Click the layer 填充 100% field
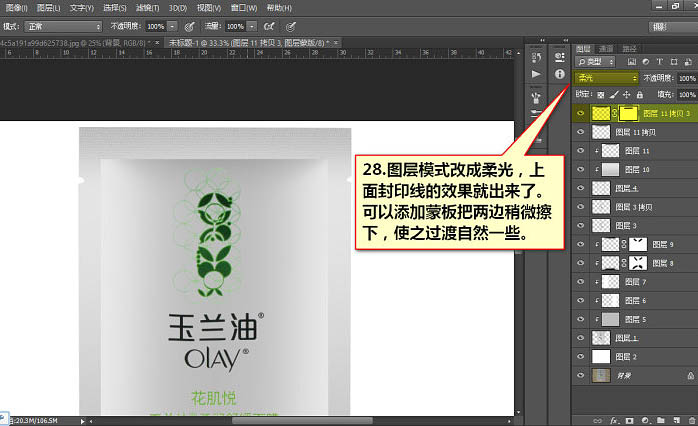The image size is (698, 426). [x=687, y=94]
